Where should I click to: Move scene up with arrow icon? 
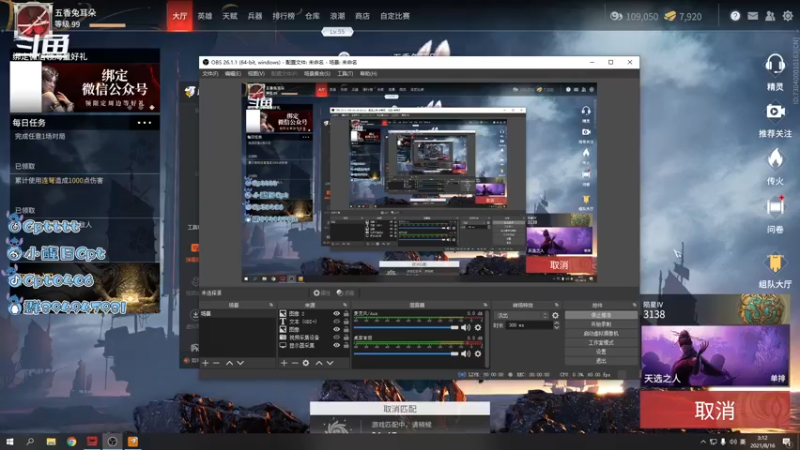(230, 363)
